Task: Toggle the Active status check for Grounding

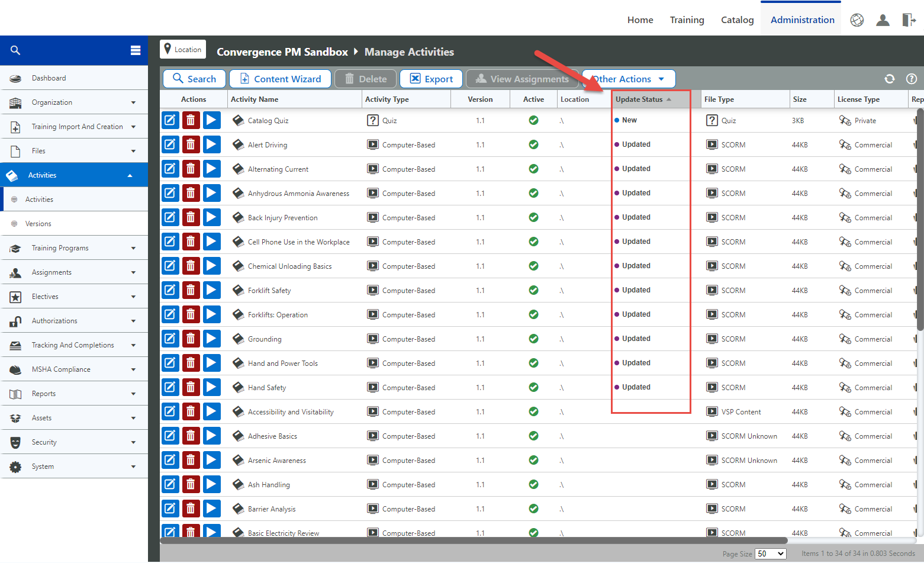Action: click(x=533, y=339)
